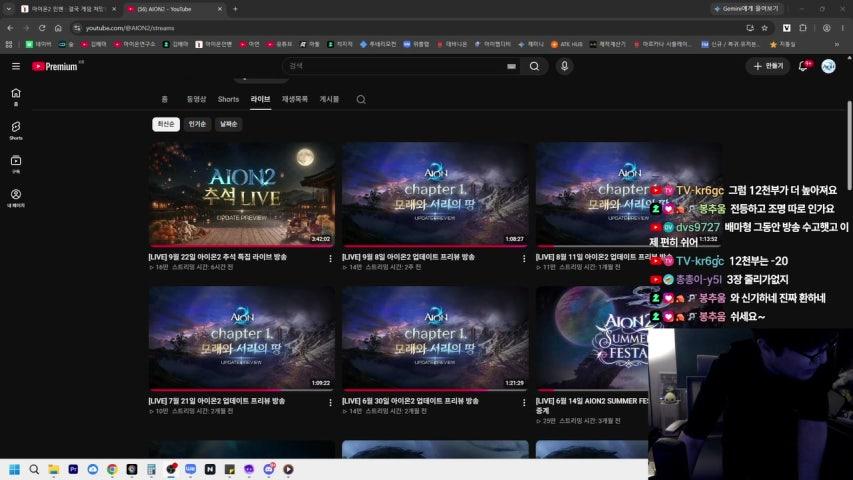Go to Home in the YouTube sidebar
Image resolution: width=853 pixels, height=480 pixels.
[x=16, y=97]
